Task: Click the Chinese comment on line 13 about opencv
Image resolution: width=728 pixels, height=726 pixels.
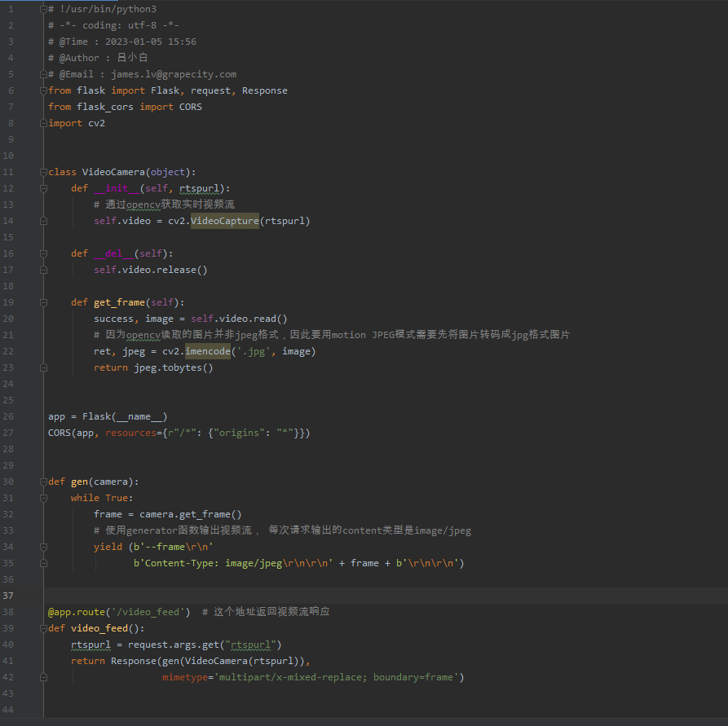Action: pos(165,205)
